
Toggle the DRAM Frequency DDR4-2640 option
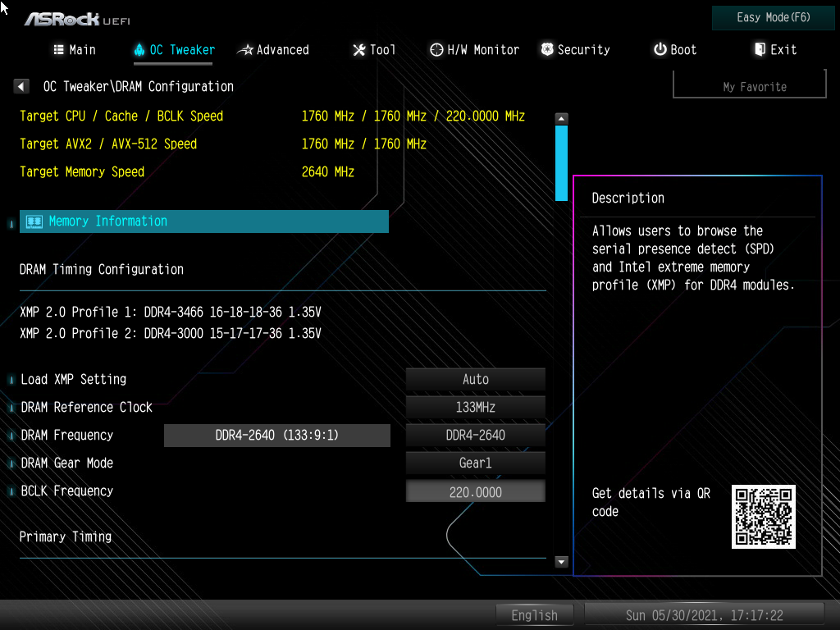[x=475, y=435]
